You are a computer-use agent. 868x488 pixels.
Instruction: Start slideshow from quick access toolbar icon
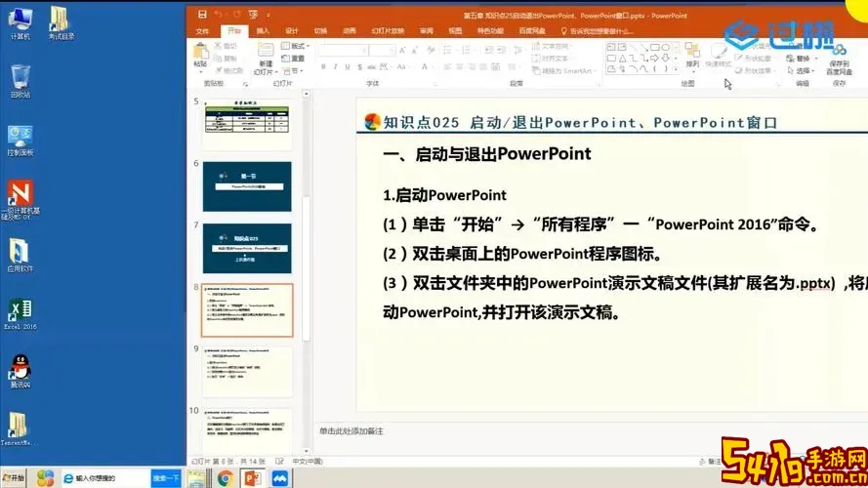click(254, 15)
